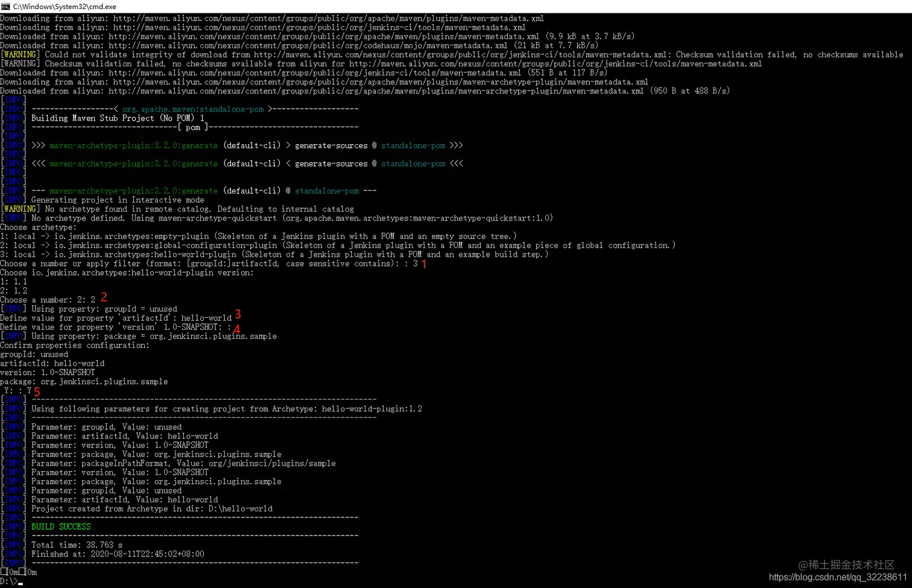Click the 'Y: : Y' confirmation line
The width and height of the screenshot is (912, 588).
pyautogui.click(x=17, y=391)
